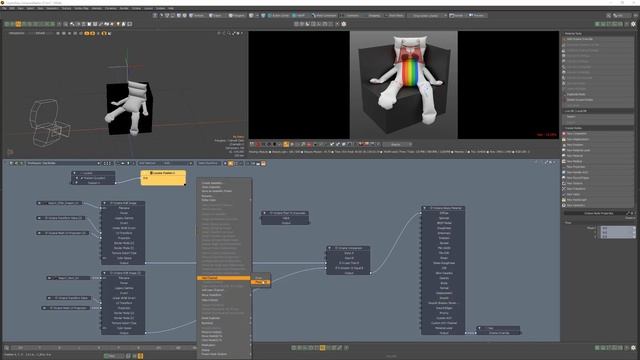
Task: Collapse the Octane RGB Image (2) node
Action: (x=104, y=273)
